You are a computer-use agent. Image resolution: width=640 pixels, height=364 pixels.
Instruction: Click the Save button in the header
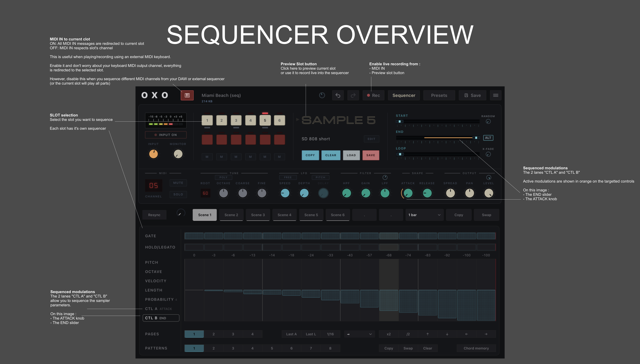pyautogui.click(x=472, y=95)
